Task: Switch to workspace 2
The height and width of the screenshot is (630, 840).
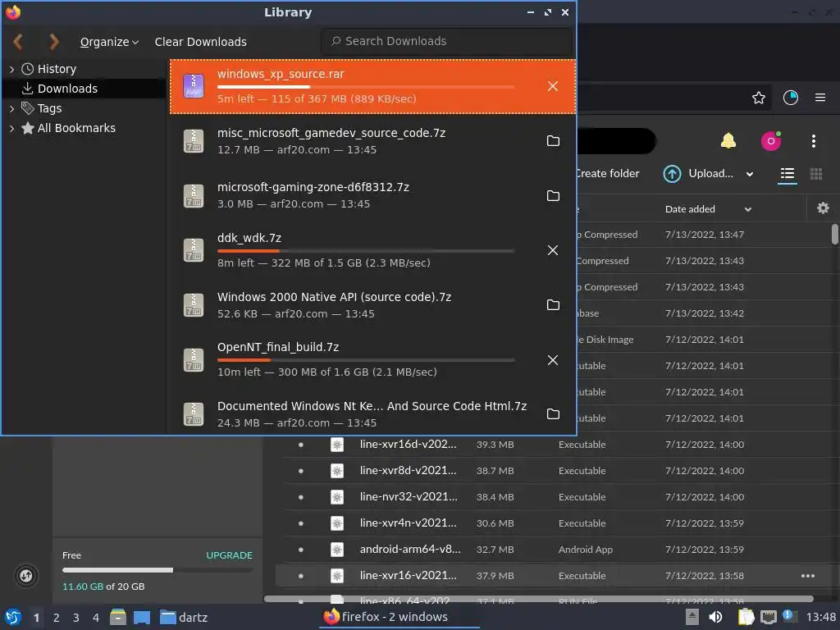Action: click(57, 618)
